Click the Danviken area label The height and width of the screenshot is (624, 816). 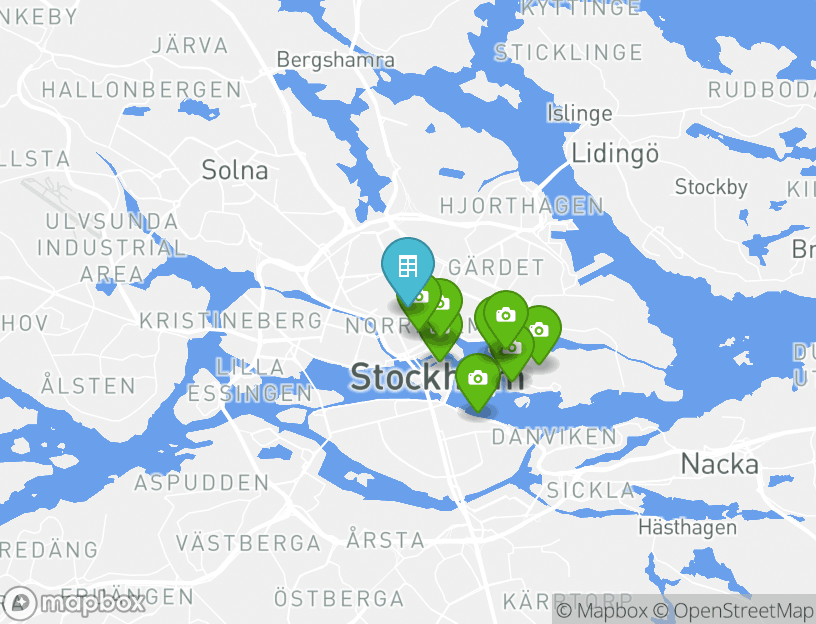pos(555,437)
